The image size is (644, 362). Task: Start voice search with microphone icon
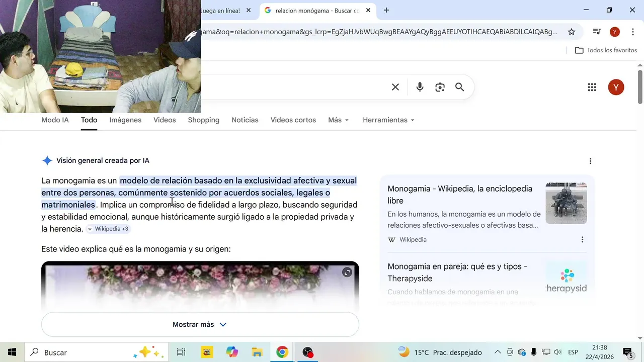click(x=420, y=87)
